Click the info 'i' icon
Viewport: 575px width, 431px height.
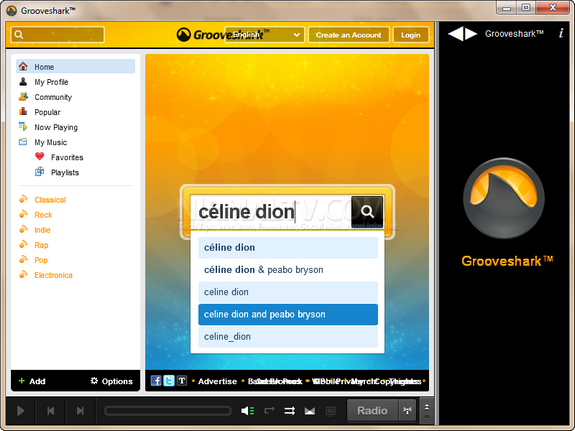(561, 33)
